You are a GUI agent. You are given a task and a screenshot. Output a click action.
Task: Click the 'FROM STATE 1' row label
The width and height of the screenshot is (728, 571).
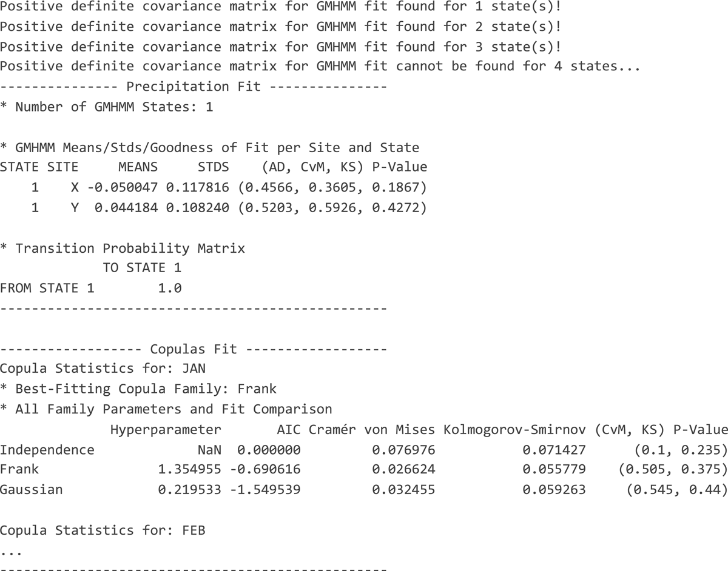(47, 288)
